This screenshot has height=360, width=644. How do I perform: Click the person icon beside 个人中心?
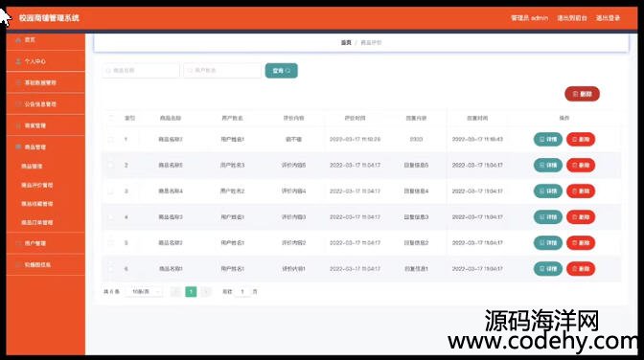coord(18,61)
